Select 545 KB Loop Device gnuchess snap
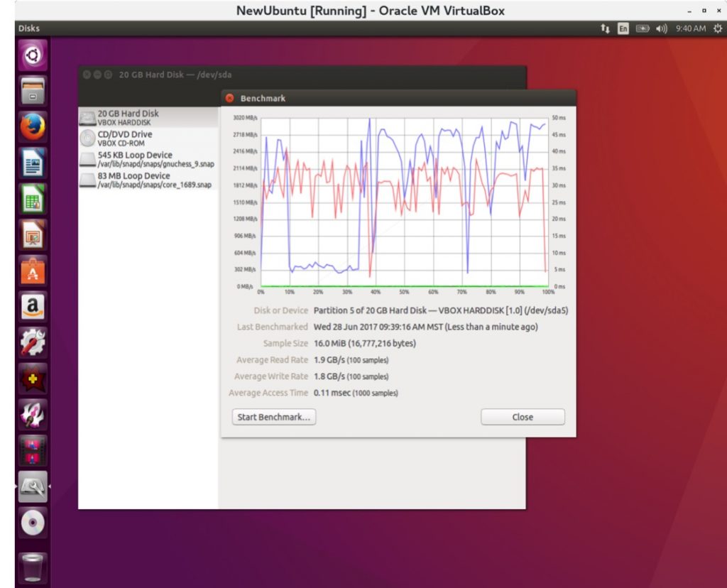This screenshot has height=588, width=727. (x=148, y=159)
